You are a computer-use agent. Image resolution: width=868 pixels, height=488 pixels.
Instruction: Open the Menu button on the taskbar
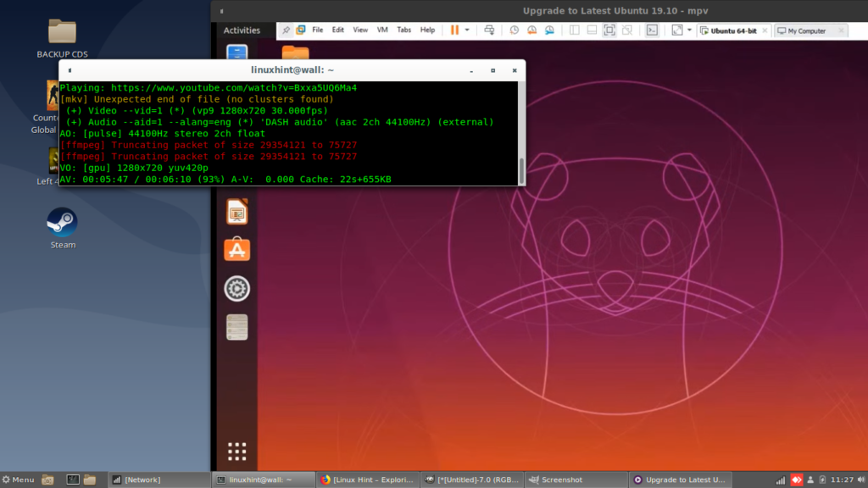click(x=19, y=480)
